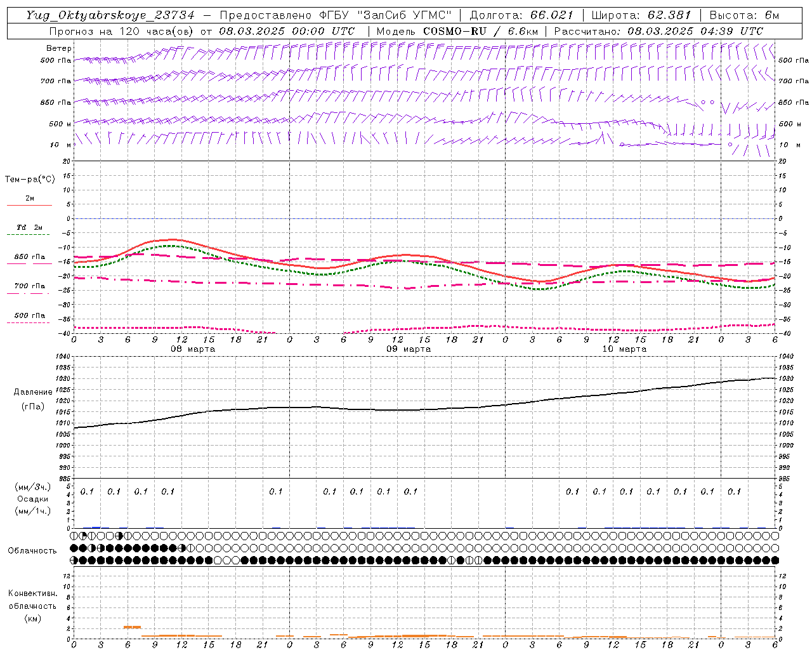Click the (гПа) unit under Давление

click(33, 407)
